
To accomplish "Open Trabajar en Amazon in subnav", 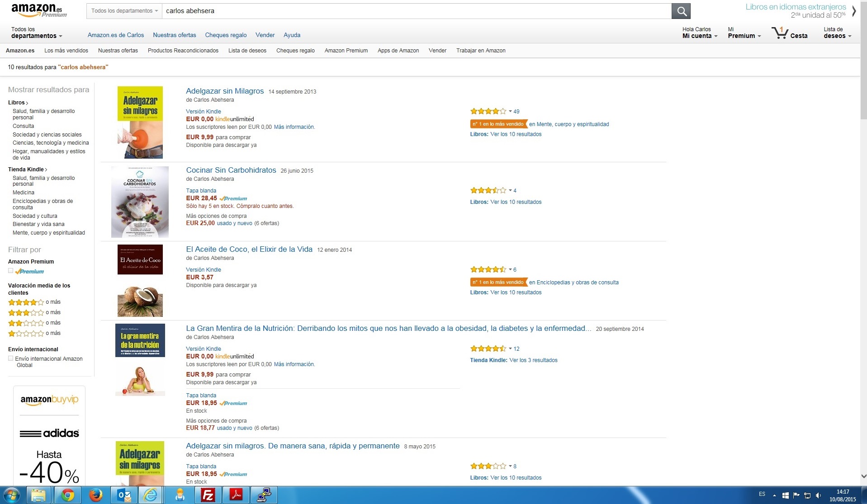I will (481, 51).
